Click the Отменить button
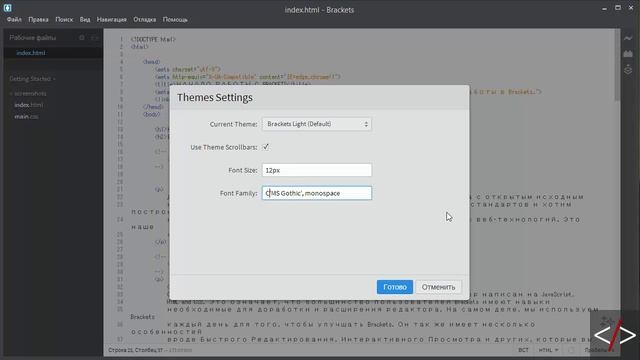The width and height of the screenshot is (640, 360). pos(438,287)
